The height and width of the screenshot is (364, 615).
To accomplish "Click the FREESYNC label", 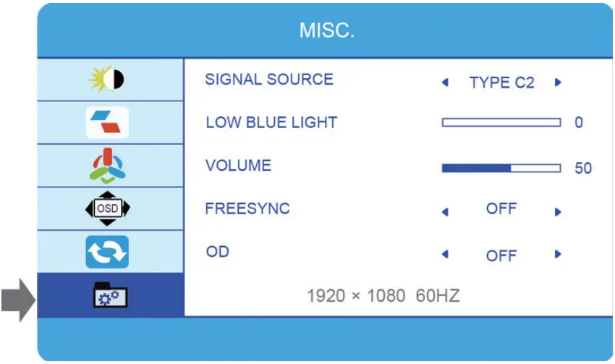I will (247, 208).
